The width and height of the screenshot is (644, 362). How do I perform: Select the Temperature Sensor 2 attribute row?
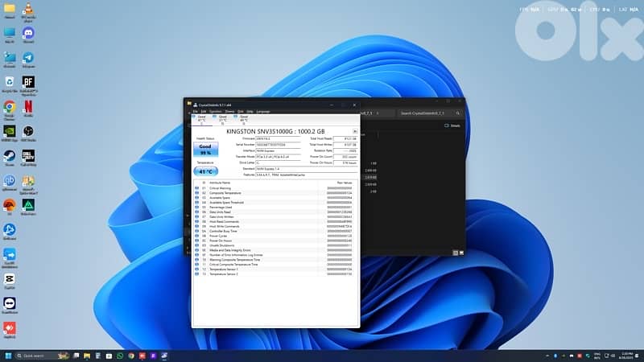click(x=275, y=274)
